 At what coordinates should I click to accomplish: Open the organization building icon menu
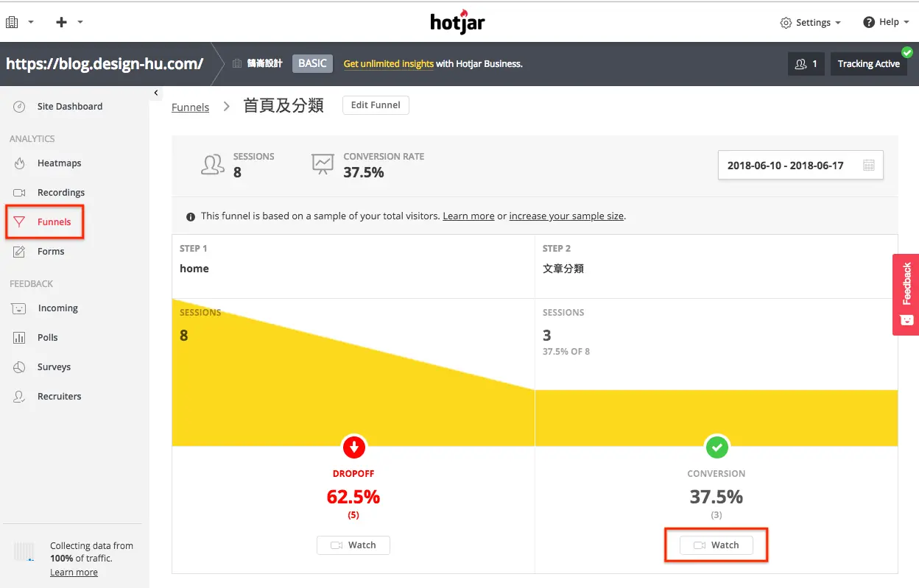[x=12, y=22]
